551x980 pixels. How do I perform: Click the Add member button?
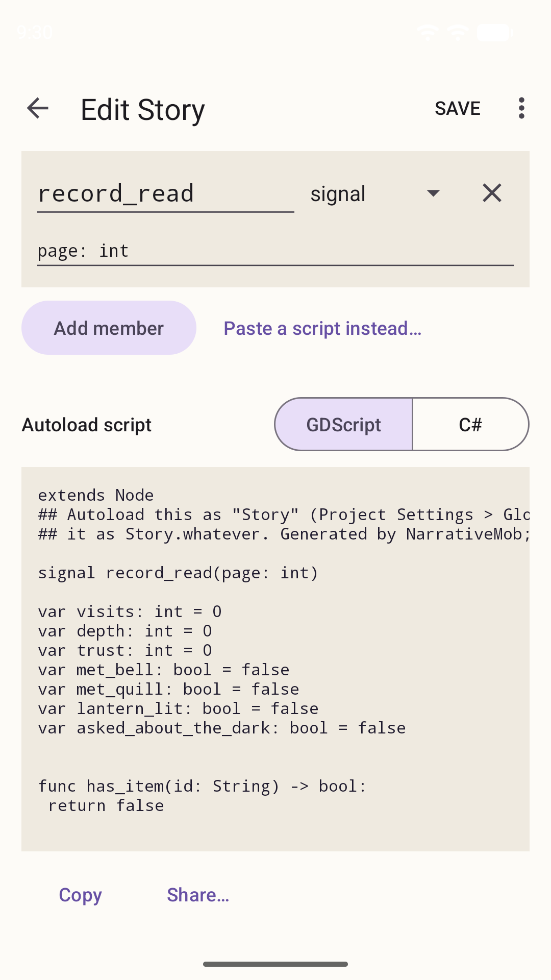click(x=109, y=328)
